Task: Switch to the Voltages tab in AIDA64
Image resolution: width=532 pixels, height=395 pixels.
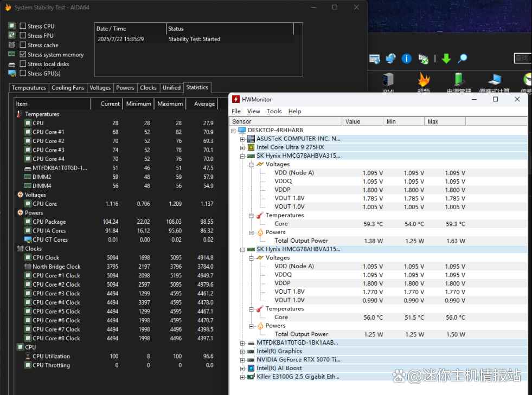Action: (x=100, y=88)
